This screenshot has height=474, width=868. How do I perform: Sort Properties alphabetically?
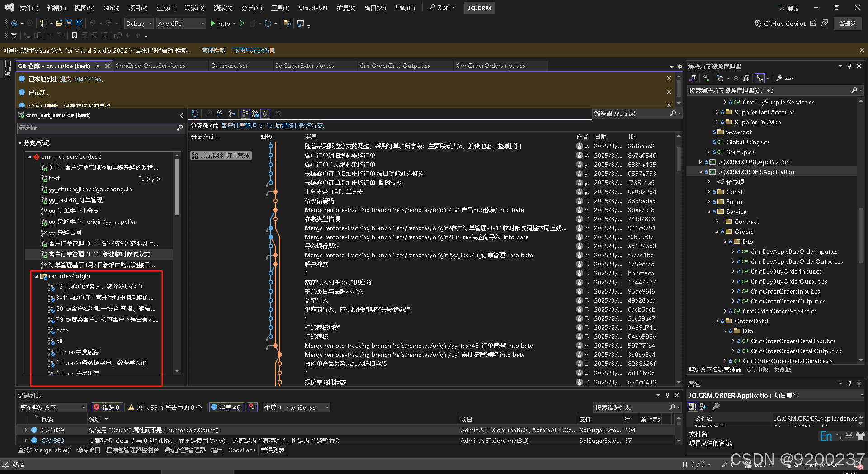703,407
